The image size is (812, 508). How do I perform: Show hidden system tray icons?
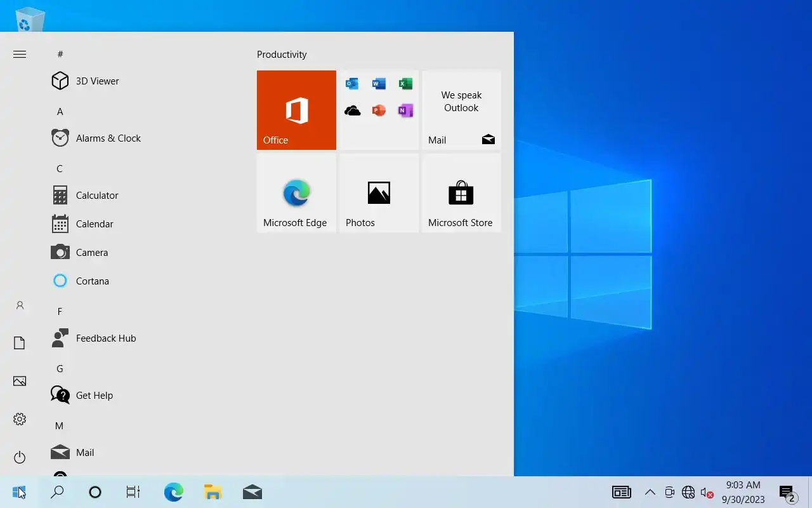pos(650,492)
